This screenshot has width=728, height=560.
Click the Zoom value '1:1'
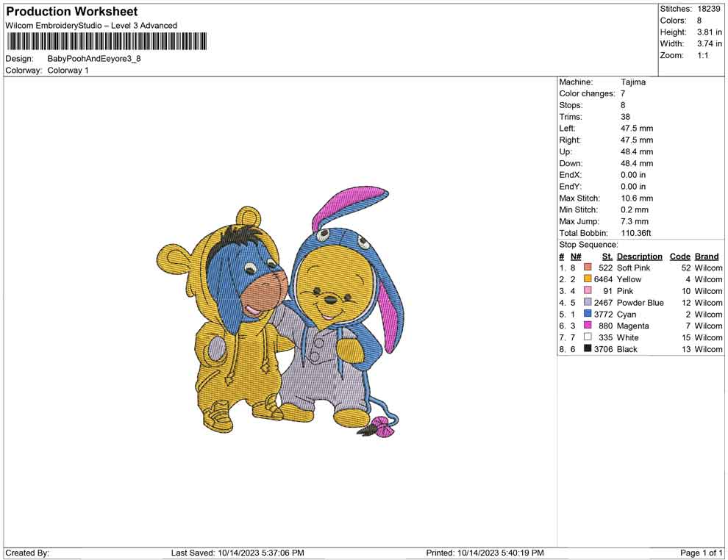tap(703, 55)
